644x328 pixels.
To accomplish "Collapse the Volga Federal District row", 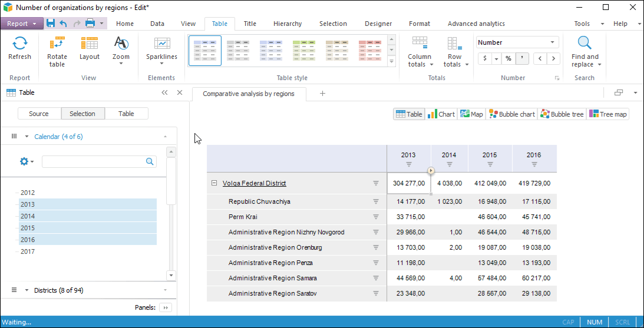I will [214, 183].
